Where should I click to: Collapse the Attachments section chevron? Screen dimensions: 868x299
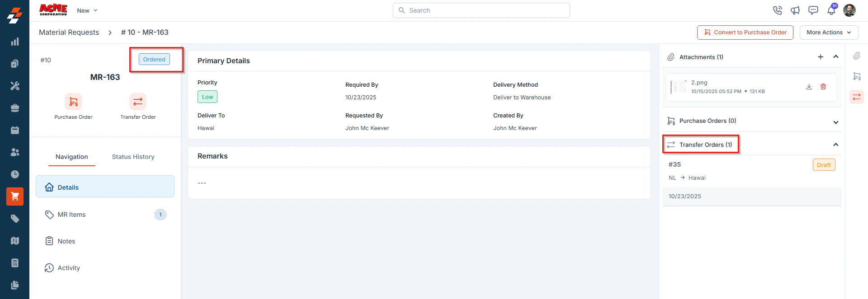coord(836,57)
